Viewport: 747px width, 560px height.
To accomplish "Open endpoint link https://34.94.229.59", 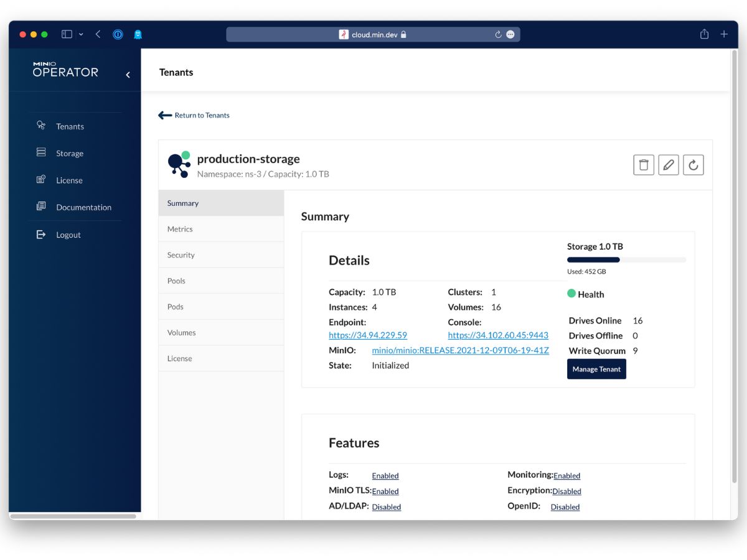I will (x=368, y=335).
